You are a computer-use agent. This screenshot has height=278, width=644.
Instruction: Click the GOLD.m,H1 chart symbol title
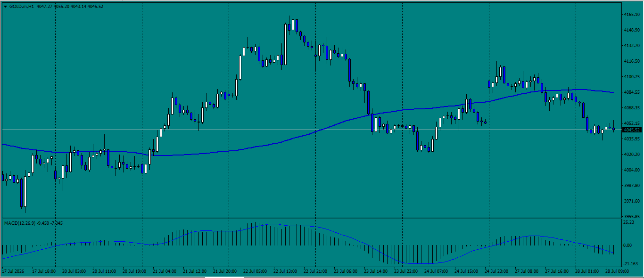tap(22, 7)
